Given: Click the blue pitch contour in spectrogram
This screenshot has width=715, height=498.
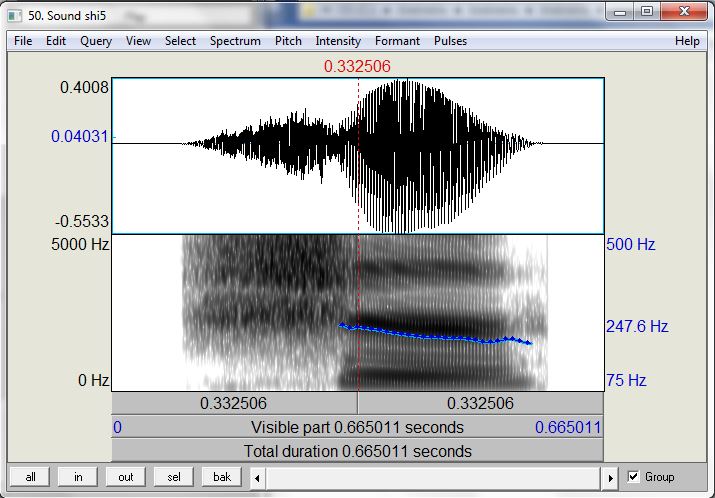Looking at the screenshot, I should tap(435, 337).
